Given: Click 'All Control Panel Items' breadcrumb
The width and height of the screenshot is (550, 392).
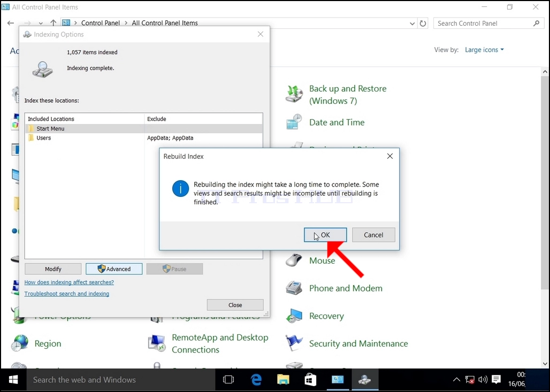Looking at the screenshot, I should click(165, 23).
